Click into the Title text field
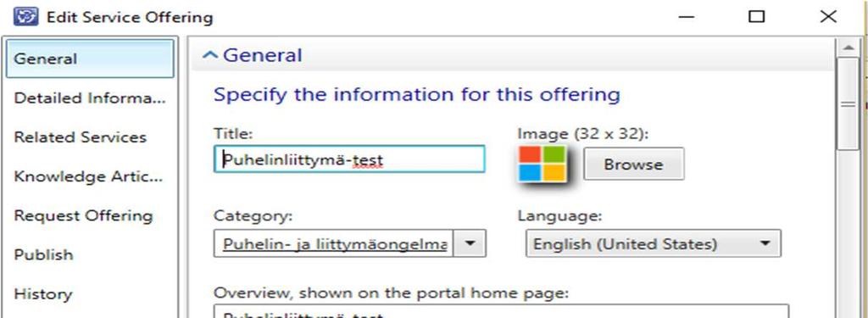868x318 pixels. tap(349, 159)
